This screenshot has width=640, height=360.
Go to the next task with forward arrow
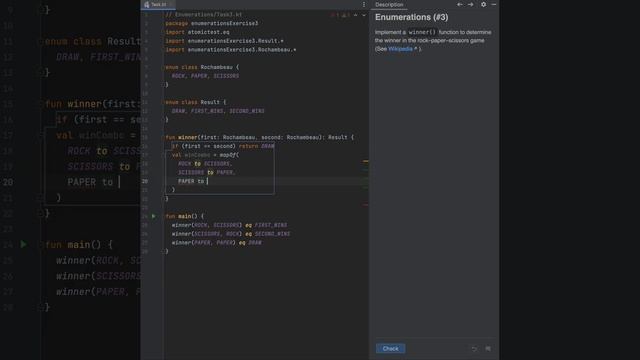coord(471,4)
